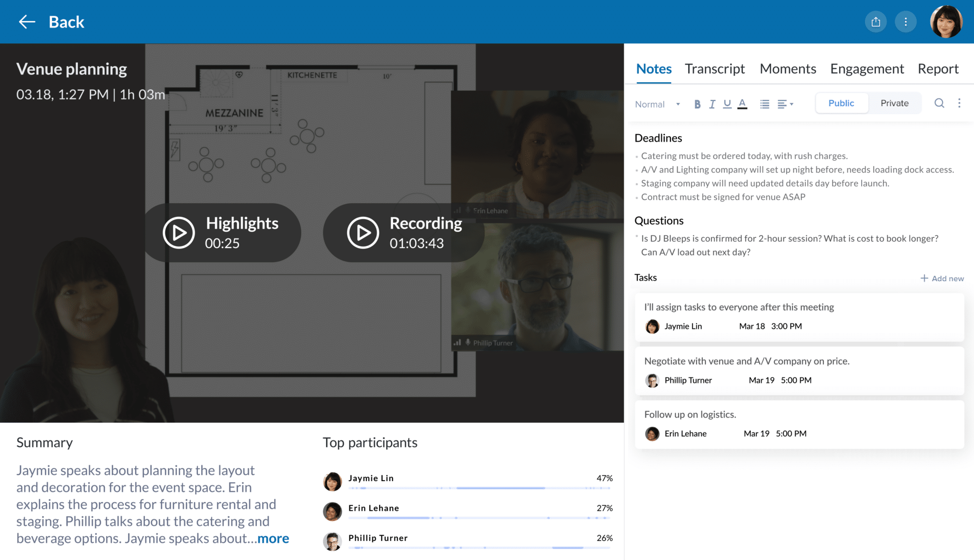Click the Questions heading
Screen dimensions: 974x560
pyautogui.click(x=659, y=221)
